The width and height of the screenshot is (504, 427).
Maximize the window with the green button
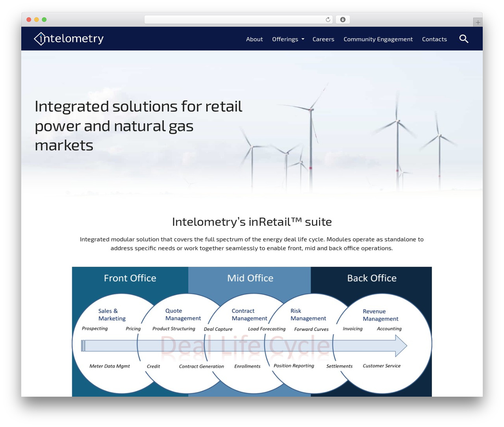pyautogui.click(x=44, y=20)
